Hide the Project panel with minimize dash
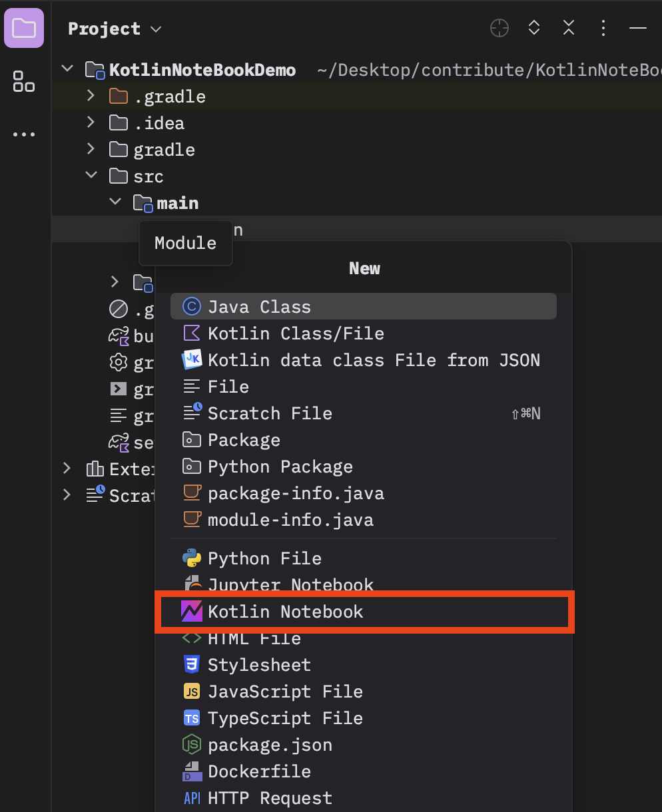Image resolution: width=662 pixels, height=812 pixels. click(638, 28)
